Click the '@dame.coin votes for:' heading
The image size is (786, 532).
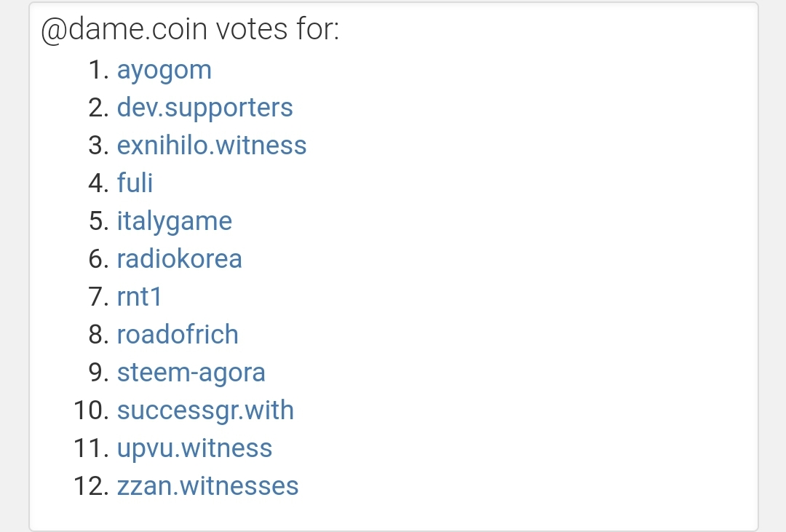[190, 29]
